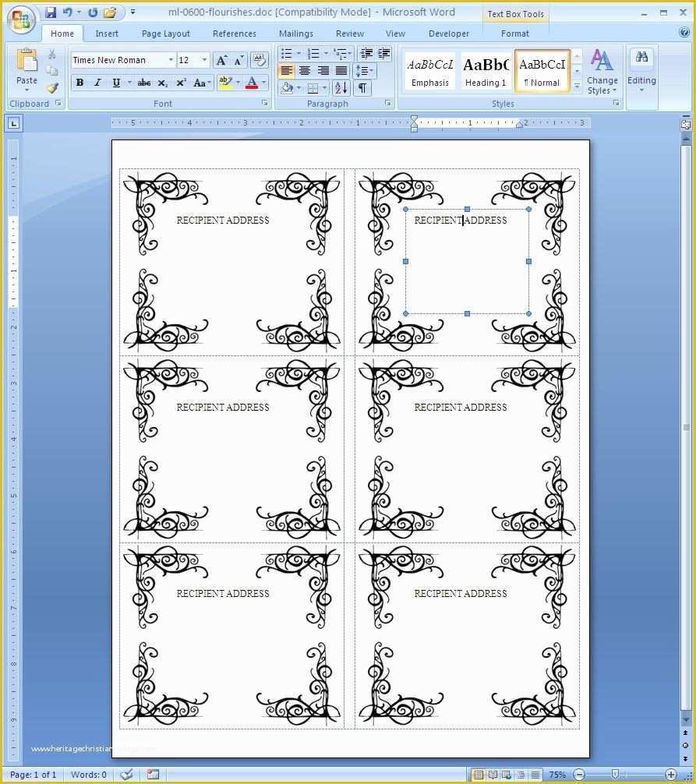Switch to the Mailings ribbon tab

click(296, 34)
